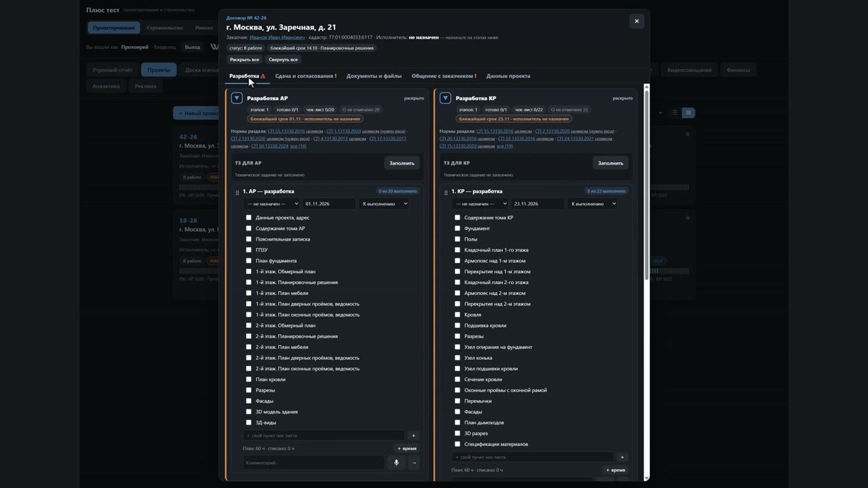Fill in the ТЗ для КР with Заполнить

click(x=610, y=163)
